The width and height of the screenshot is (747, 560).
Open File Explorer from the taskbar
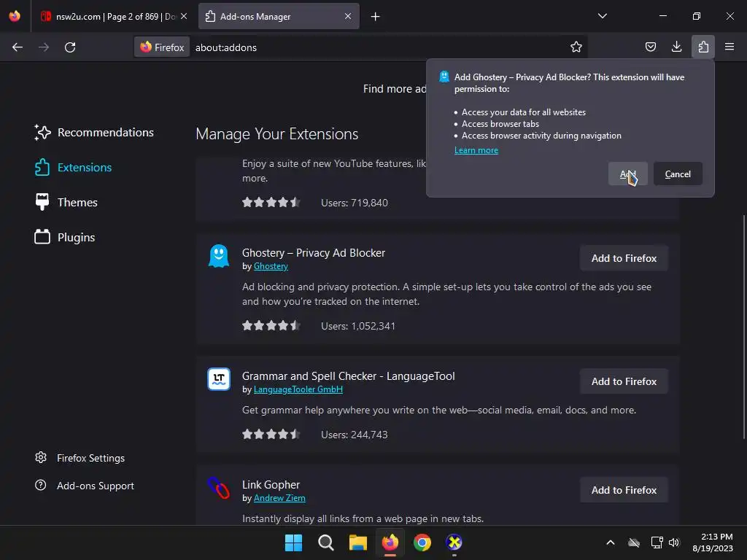[357, 542]
